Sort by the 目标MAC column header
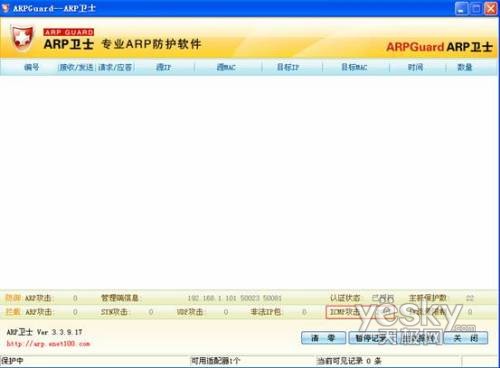 [x=354, y=67]
